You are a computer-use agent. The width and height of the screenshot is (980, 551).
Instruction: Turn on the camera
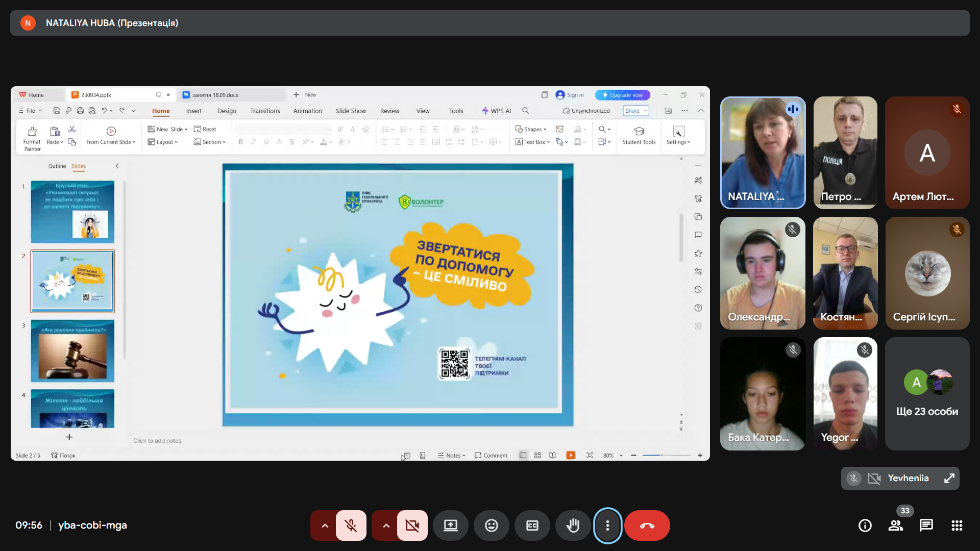pos(412,525)
